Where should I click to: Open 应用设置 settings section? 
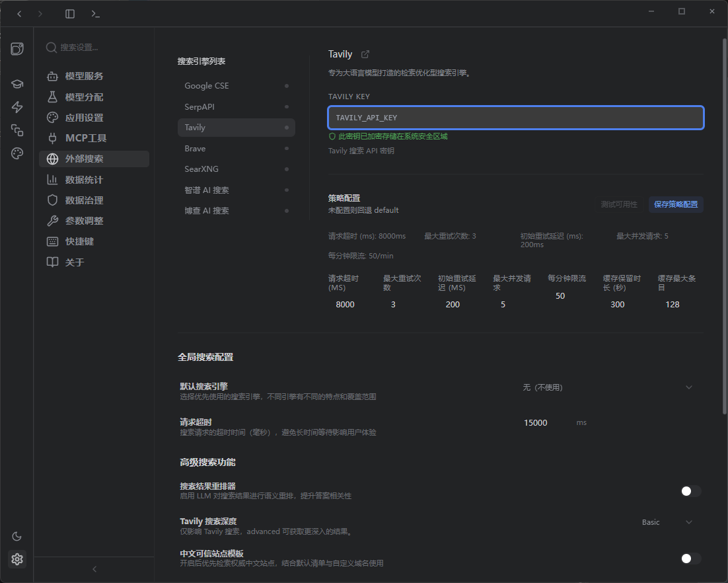click(x=94, y=118)
